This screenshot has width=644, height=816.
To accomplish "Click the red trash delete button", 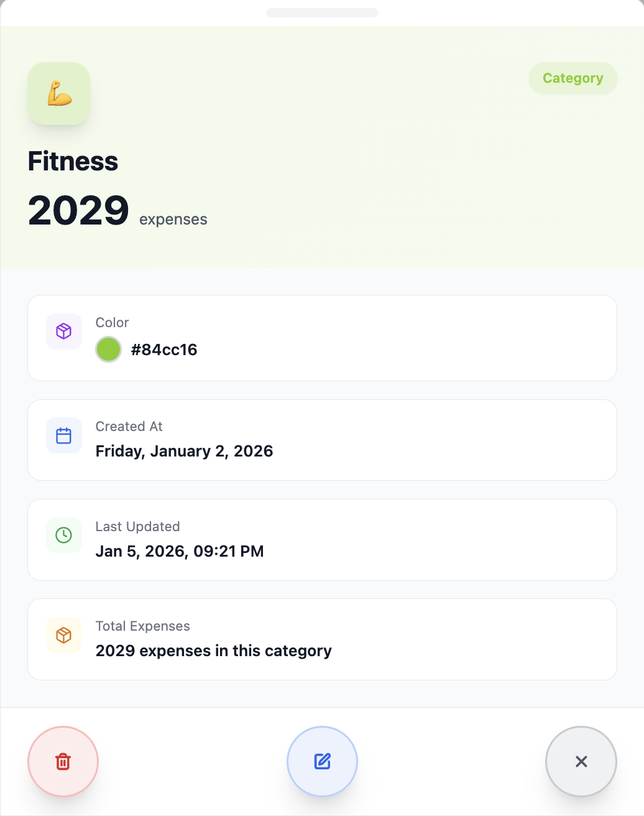I will click(x=63, y=761).
